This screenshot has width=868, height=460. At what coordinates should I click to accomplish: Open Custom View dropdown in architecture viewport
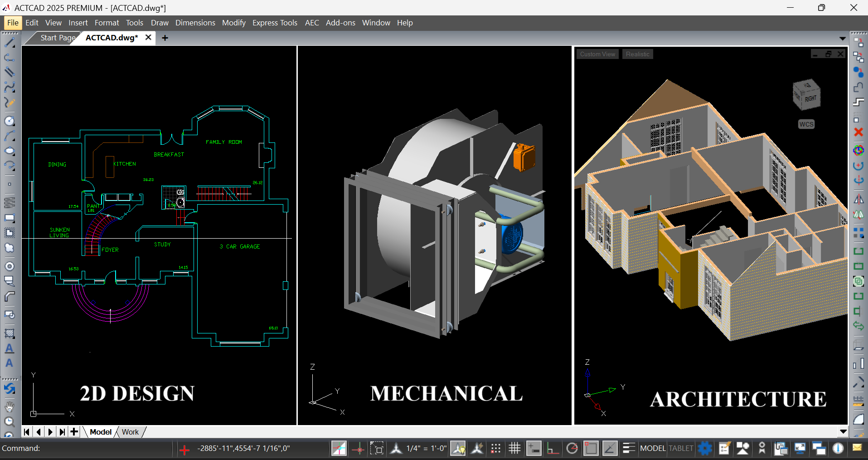pos(597,54)
